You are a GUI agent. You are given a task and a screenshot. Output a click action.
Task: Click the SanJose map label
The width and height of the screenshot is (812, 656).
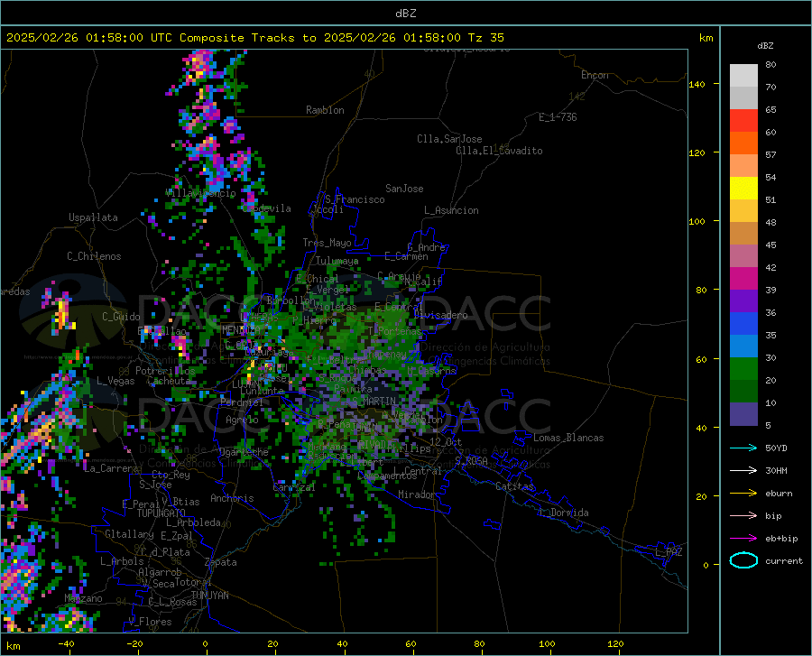pos(404,189)
